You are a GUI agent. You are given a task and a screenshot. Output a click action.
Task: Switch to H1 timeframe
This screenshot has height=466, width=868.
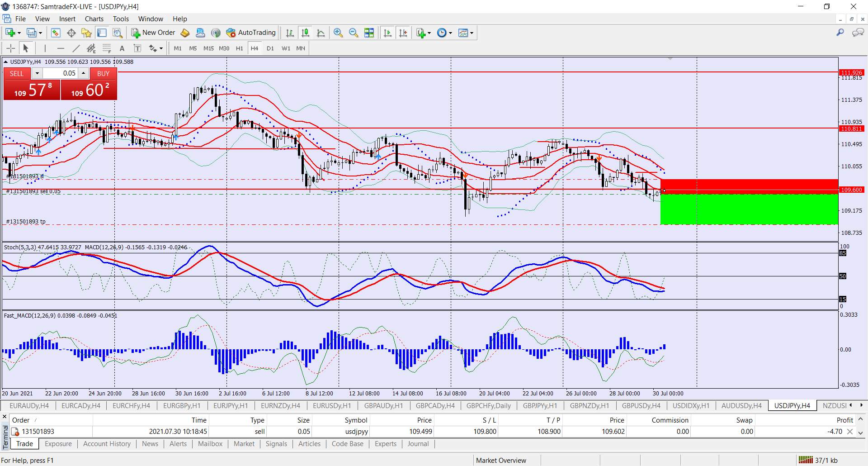[239, 48]
